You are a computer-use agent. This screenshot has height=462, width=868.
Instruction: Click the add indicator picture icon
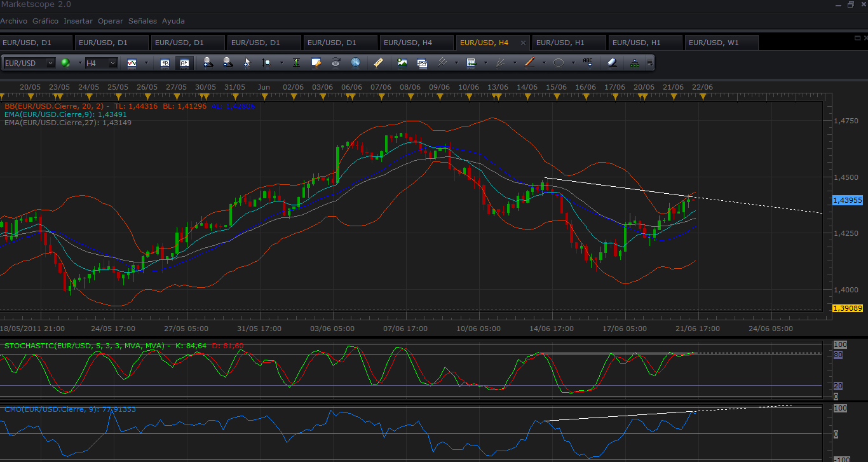point(402,63)
